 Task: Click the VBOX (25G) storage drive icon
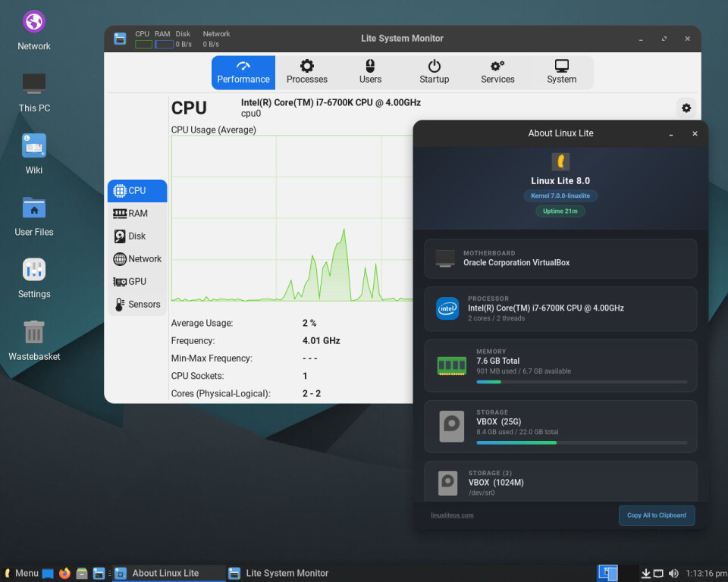452,426
